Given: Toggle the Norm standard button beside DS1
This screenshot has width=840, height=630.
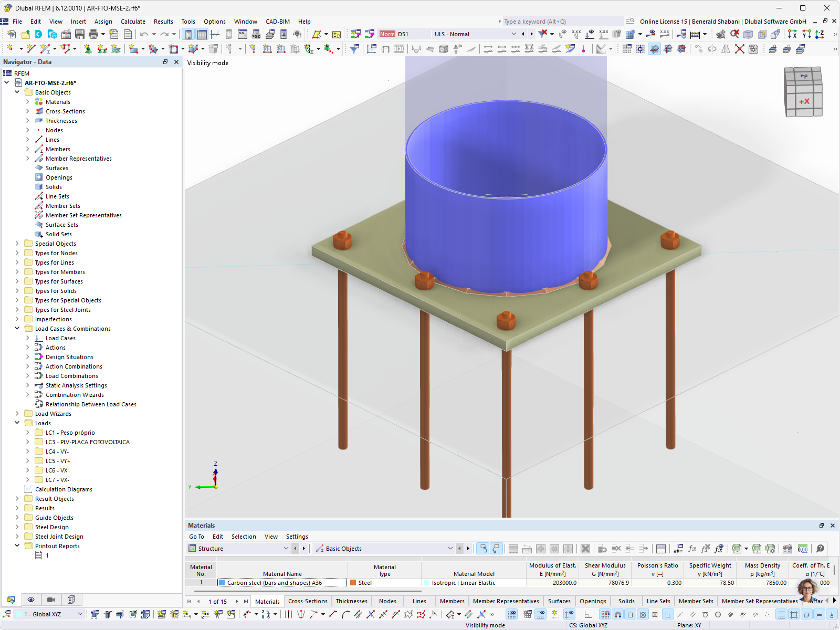Looking at the screenshot, I should tap(387, 34).
